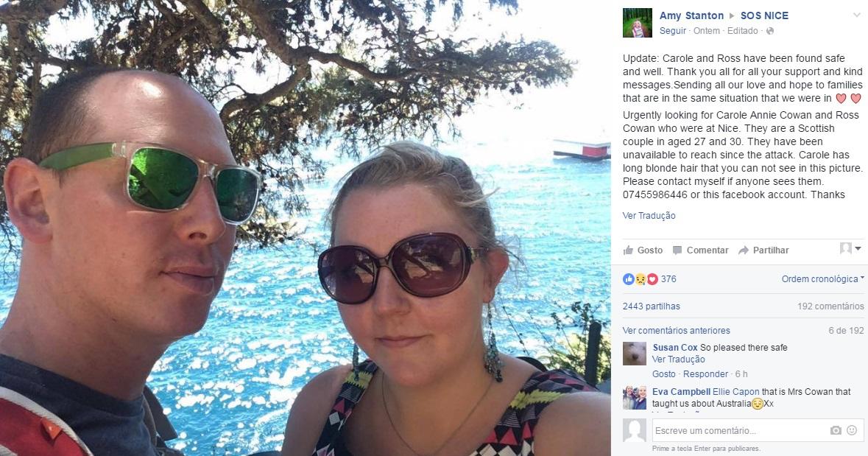The image size is (868, 456).
Task: Click the camera icon in comment box
Action: 836,430
